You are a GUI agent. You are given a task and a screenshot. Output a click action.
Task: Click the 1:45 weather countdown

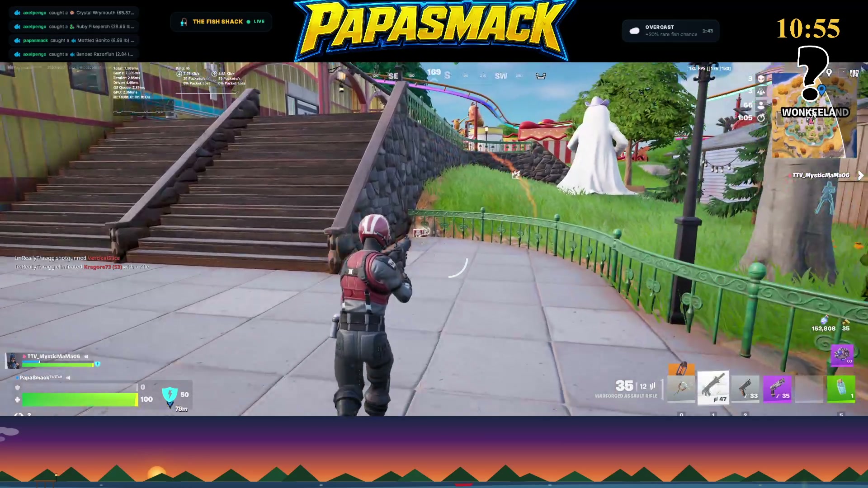(x=708, y=31)
